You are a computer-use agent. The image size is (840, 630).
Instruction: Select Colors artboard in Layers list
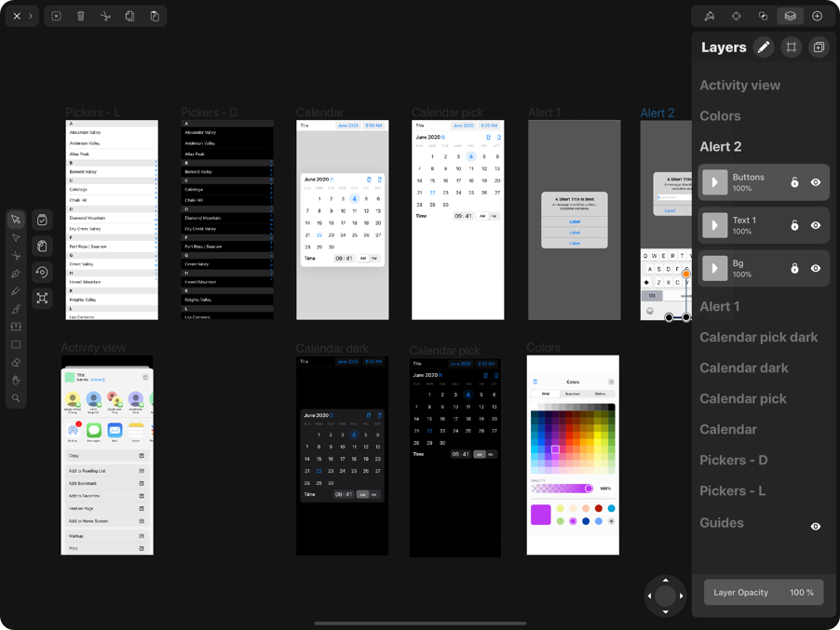point(720,116)
